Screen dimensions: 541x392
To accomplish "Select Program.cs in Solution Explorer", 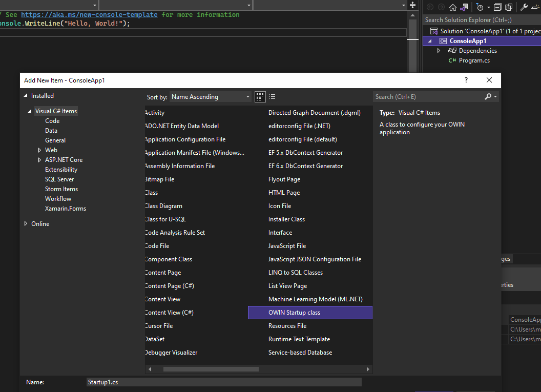I will coord(474,60).
